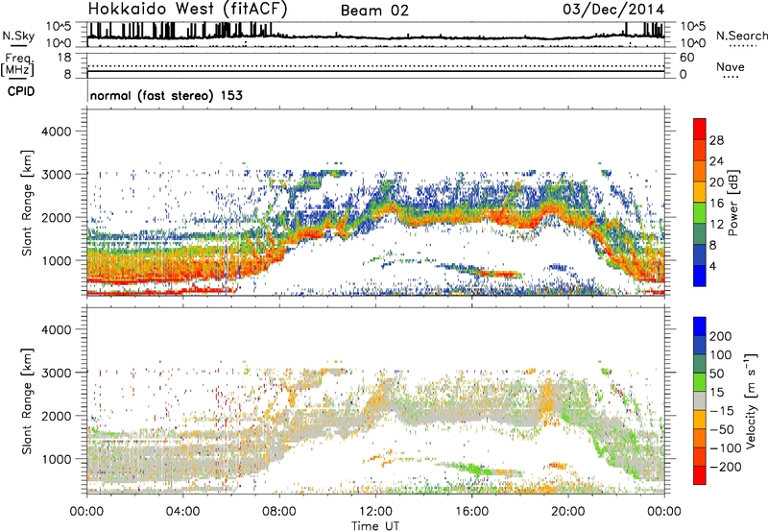Select the 4000 km tick in the power panel

(57, 132)
